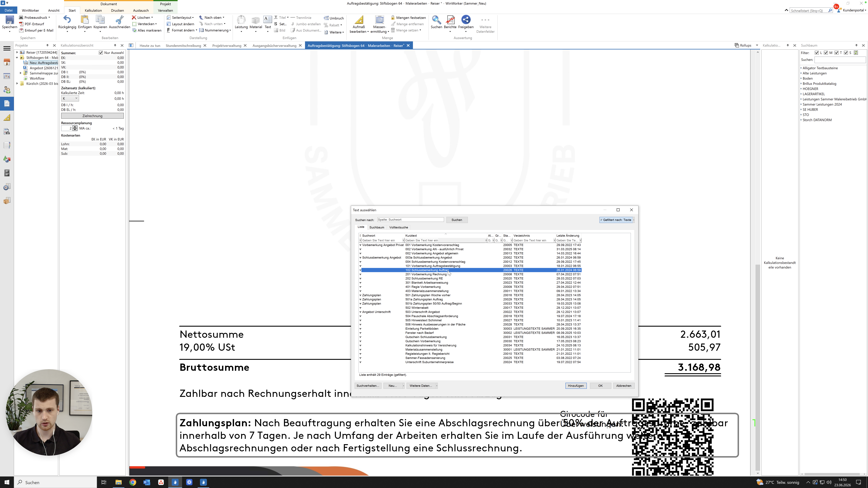Click the Hinzufügen button
This screenshot has height=488, width=868.
point(576,386)
